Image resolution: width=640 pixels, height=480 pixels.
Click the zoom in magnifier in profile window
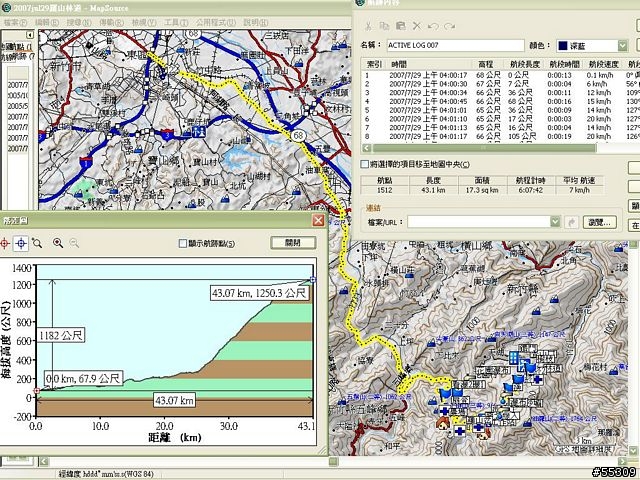click(58, 243)
